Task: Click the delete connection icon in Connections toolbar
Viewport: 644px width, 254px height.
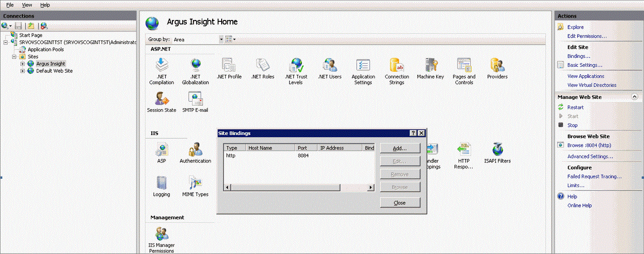Action: tap(44, 26)
